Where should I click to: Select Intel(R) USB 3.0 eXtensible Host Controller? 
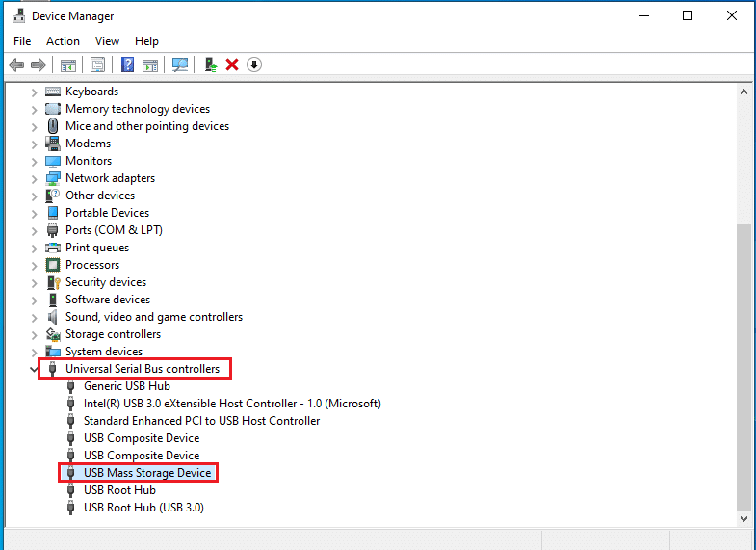[x=232, y=404]
